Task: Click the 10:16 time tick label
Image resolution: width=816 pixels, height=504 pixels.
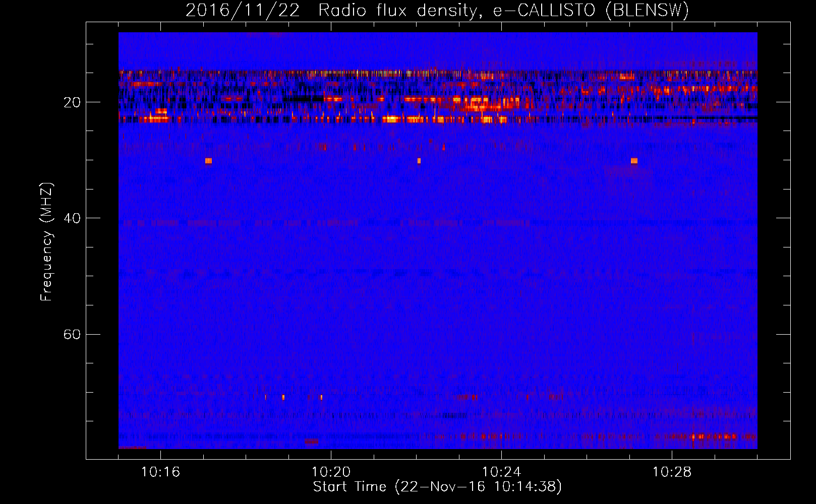Action: pyautogui.click(x=160, y=472)
